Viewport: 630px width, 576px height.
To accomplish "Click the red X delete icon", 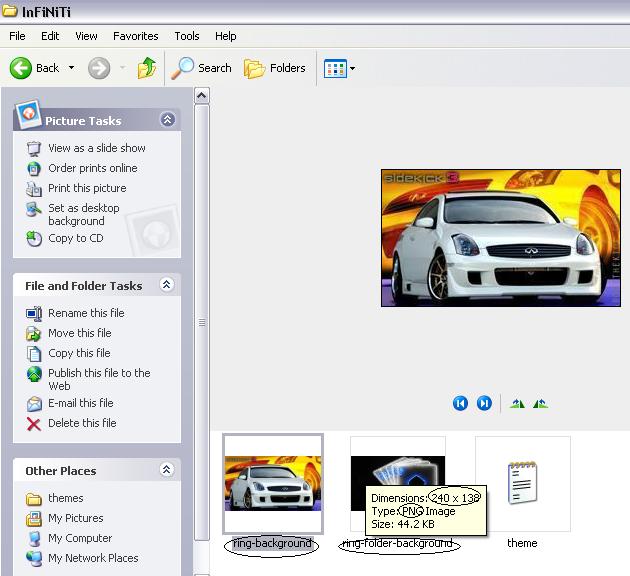I will 34,424.
